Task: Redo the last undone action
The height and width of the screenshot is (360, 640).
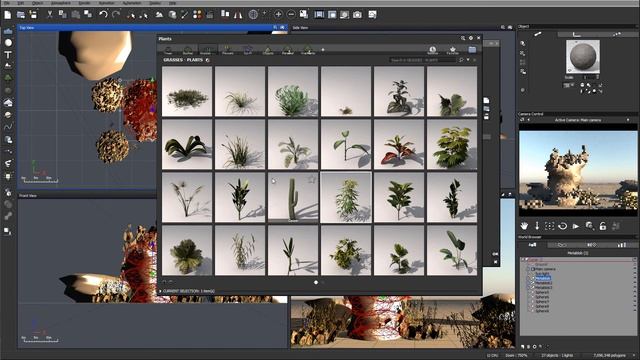Action: pos(116,15)
